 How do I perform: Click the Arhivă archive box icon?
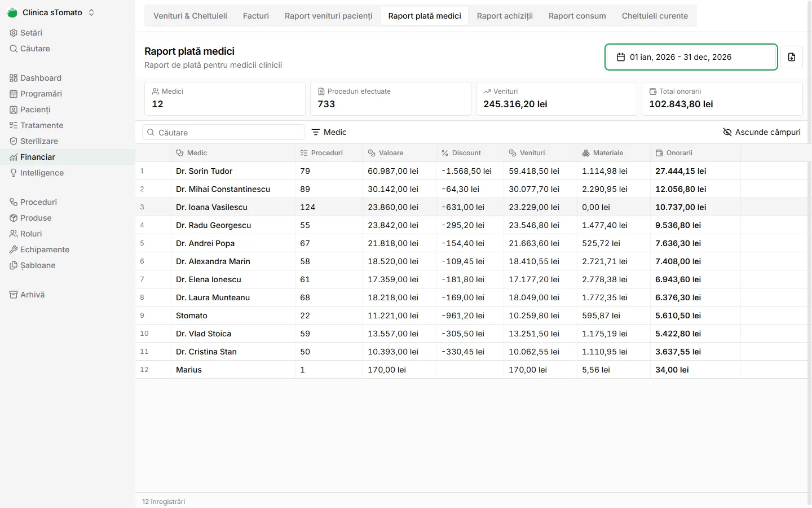pos(14,295)
